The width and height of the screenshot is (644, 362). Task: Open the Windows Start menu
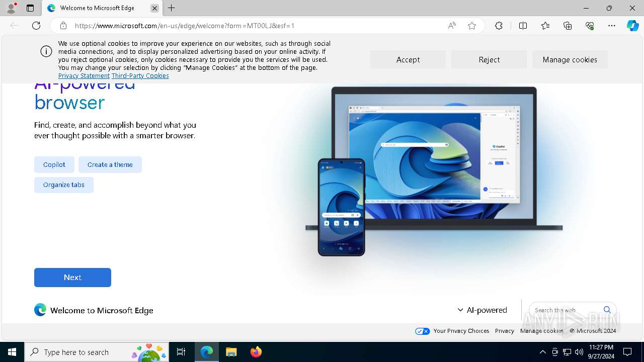tap(12, 352)
